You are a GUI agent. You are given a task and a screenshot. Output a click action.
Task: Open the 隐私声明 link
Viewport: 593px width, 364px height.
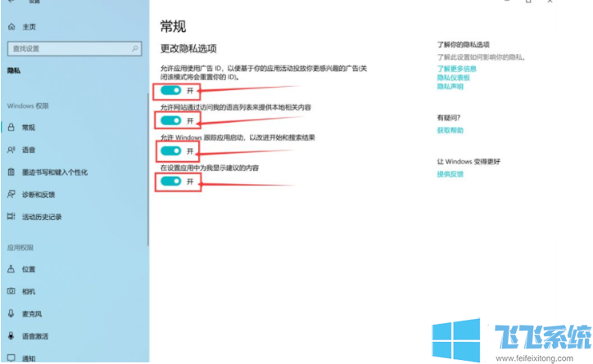click(x=450, y=87)
